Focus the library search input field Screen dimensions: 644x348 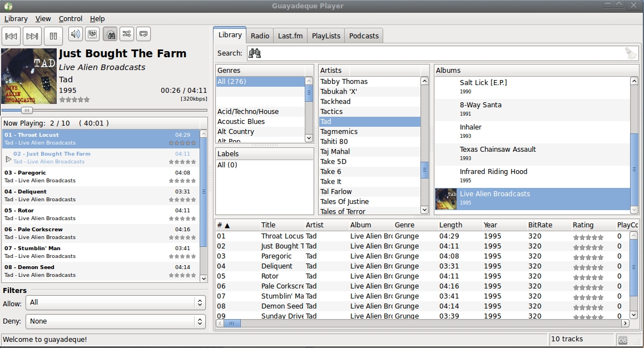(442, 53)
